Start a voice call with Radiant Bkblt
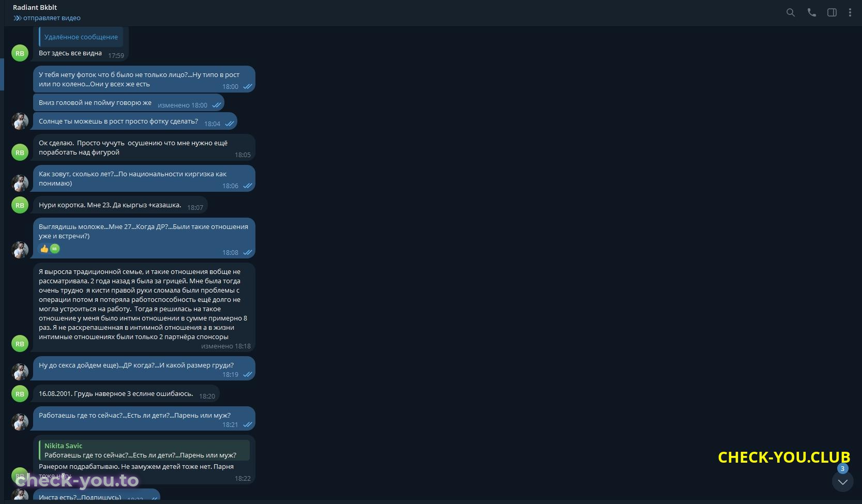The image size is (862, 504). 812,12
